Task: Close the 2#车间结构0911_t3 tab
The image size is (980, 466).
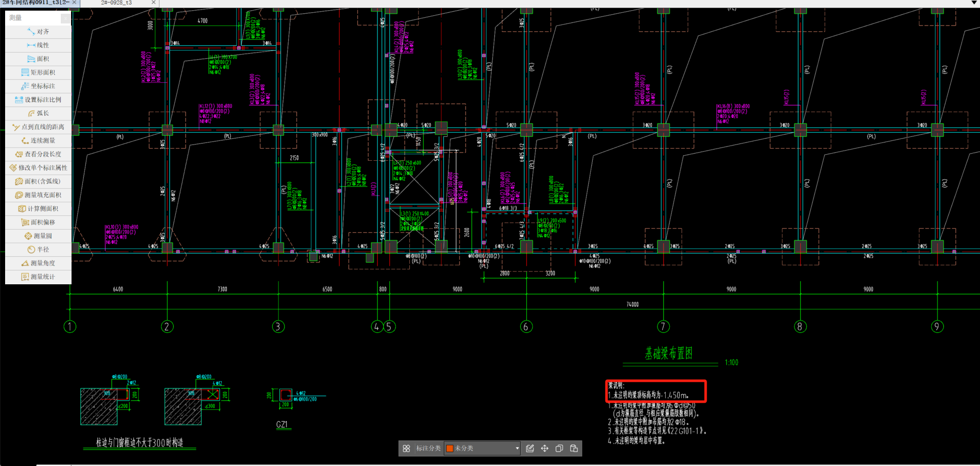Action: point(74,3)
